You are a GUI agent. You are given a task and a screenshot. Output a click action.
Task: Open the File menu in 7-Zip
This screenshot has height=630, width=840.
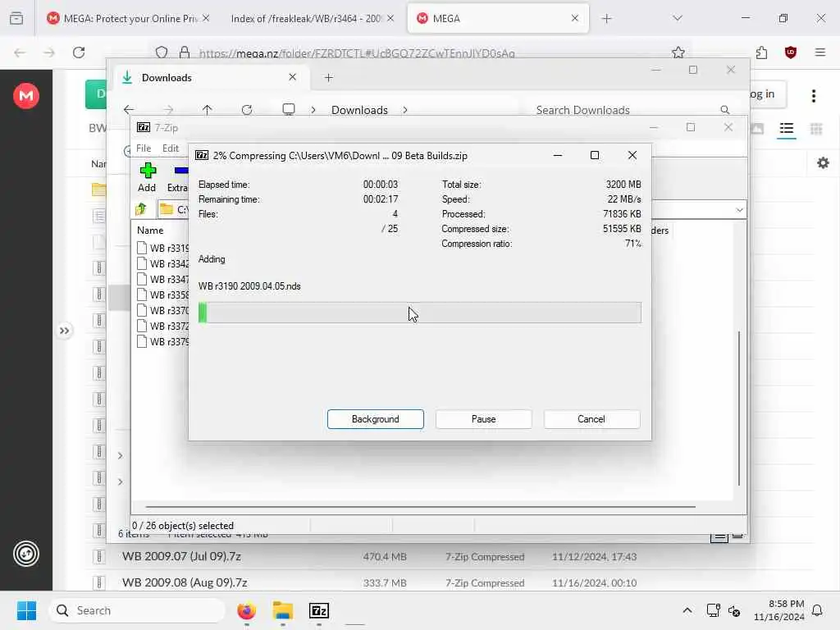[x=144, y=148]
